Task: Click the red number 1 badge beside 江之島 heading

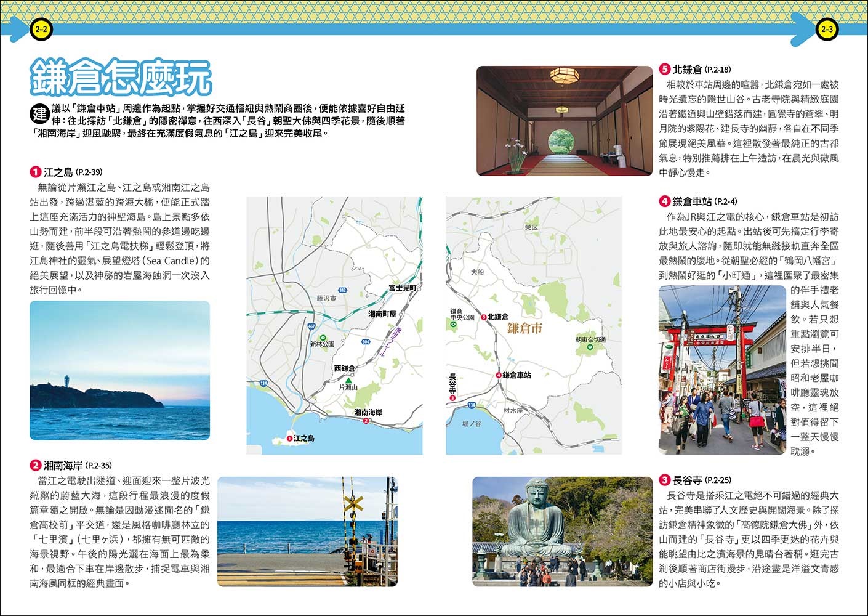Action: point(35,172)
